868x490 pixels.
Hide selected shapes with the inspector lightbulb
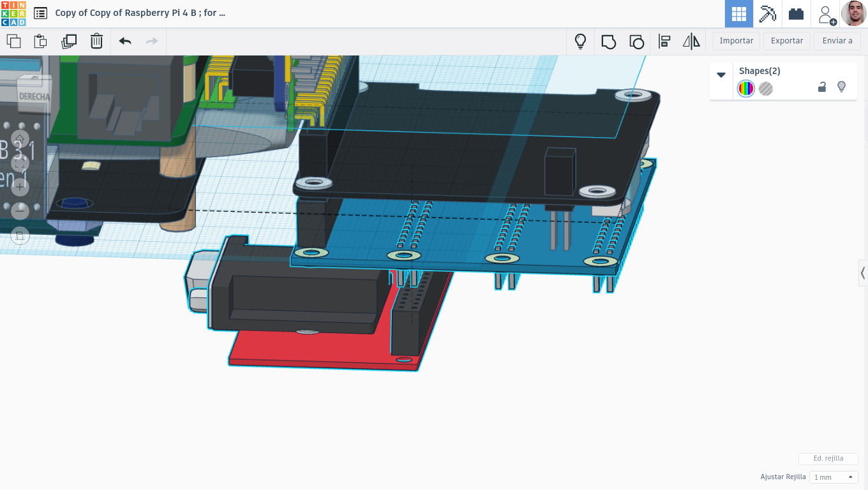coord(841,87)
